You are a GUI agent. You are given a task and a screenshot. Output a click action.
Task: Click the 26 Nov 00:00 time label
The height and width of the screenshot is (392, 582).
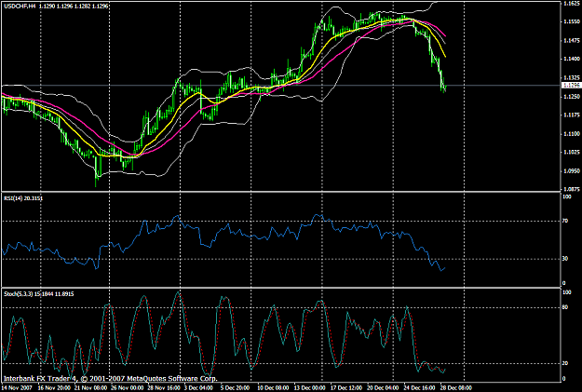127,388
